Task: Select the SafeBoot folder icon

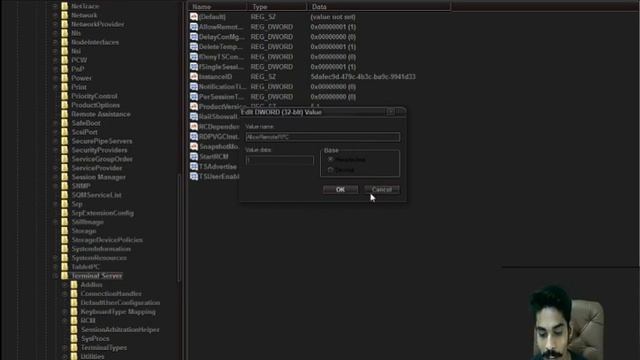Action: pos(64,123)
